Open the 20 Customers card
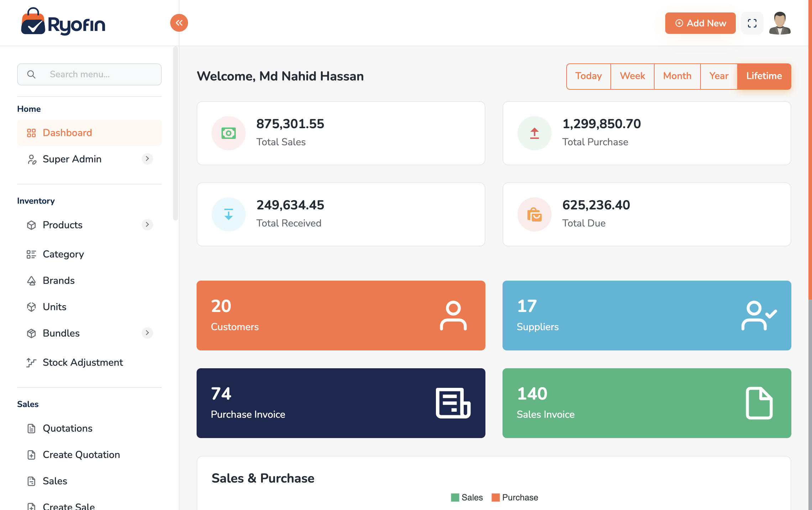Image resolution: width=812 pixels, height=510 pixels. coord(341,316)
